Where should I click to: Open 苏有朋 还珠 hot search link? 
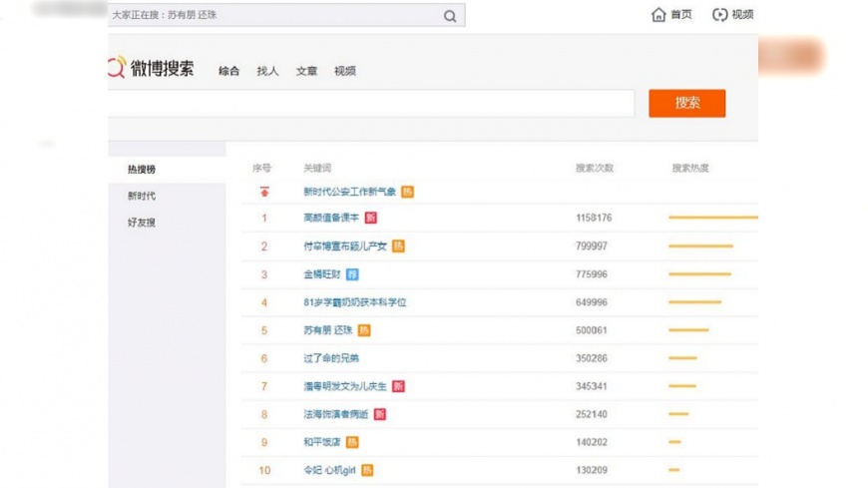pos(328,330)
